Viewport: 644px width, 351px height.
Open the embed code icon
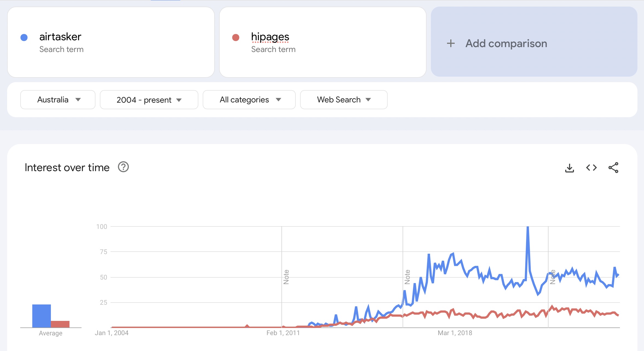click(x=591, y=168)
